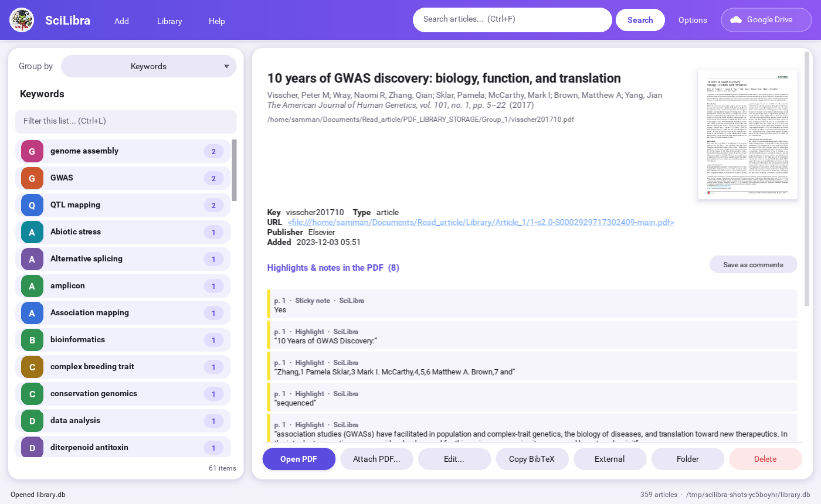
Task: Select the 'Association mapping' keyword row
Action: (x=123, y=313)
